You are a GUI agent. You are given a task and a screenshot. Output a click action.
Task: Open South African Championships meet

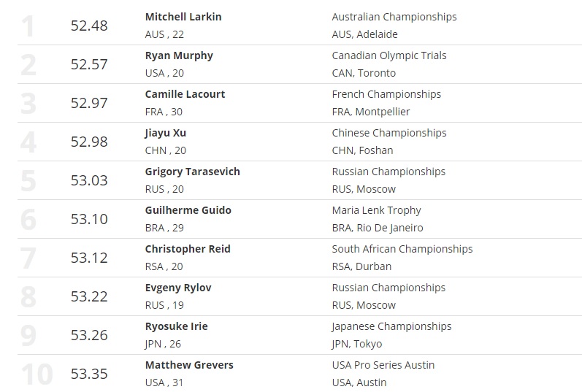point(402,249)
